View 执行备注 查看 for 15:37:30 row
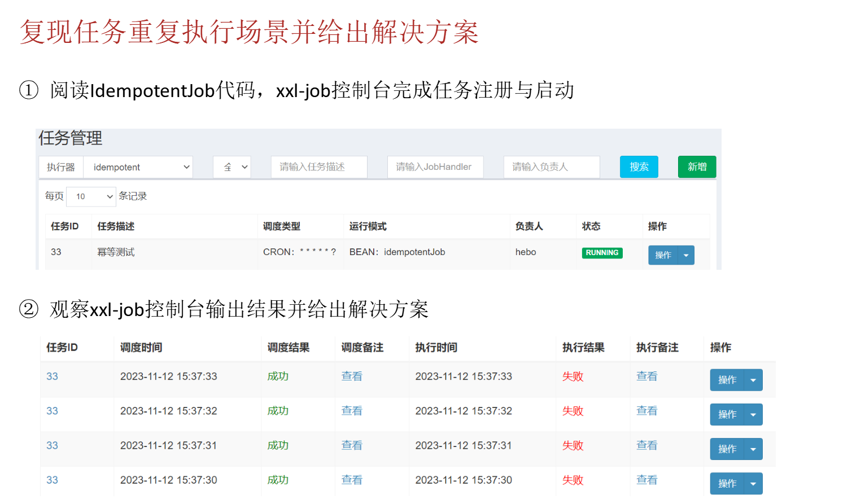 pos(646,480)
